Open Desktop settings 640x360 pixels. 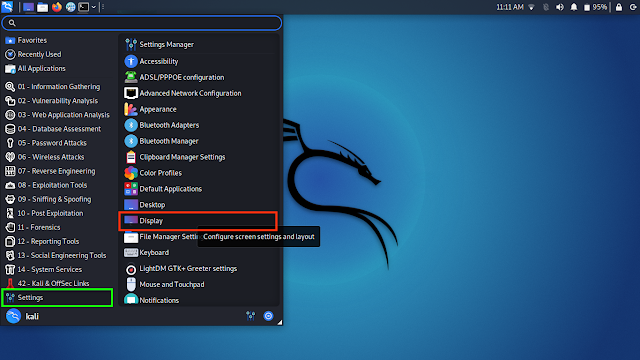(x=199, y=204)
